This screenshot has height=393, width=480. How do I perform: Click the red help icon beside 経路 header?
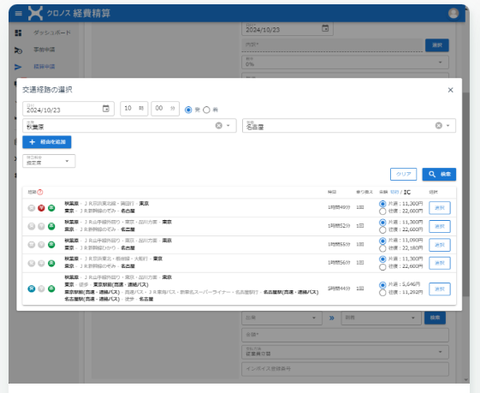[40, 192]
